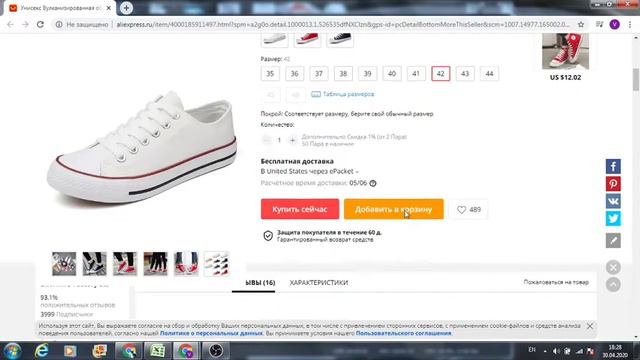Select shoe size 39
This screenshot has width=640, height=360.
367,74
